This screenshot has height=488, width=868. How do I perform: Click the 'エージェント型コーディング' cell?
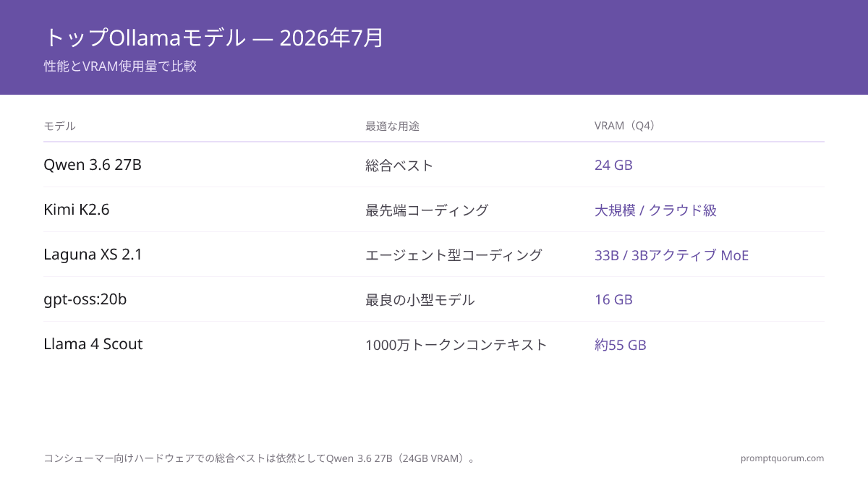coord(454,255)
